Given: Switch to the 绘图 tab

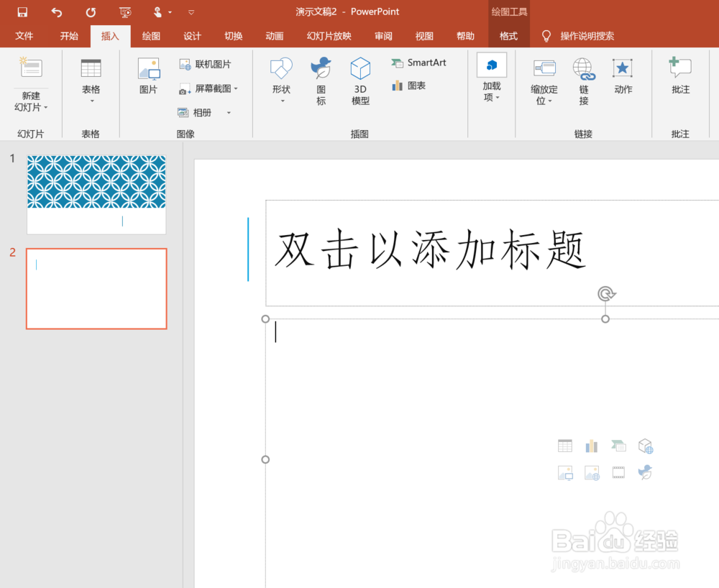Looking at the screenshot, I should click(x=151, y=36).
